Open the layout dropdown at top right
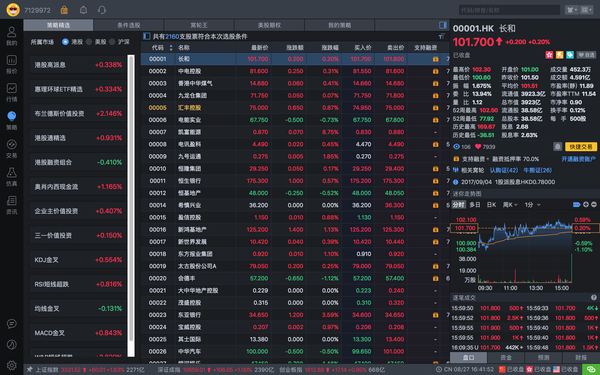This screenshot has height=375, width=600. [587, 10]
